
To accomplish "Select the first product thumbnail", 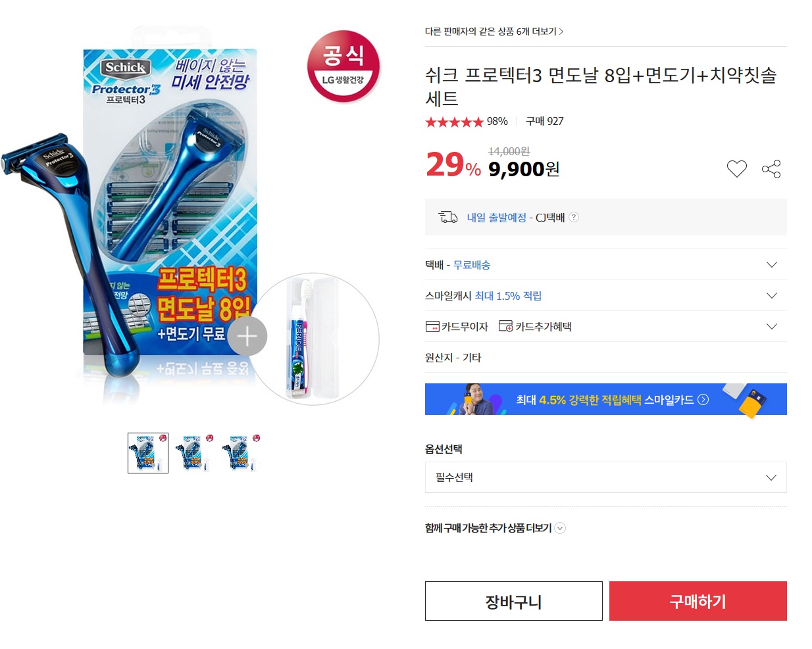I will [x=148, y=453].
